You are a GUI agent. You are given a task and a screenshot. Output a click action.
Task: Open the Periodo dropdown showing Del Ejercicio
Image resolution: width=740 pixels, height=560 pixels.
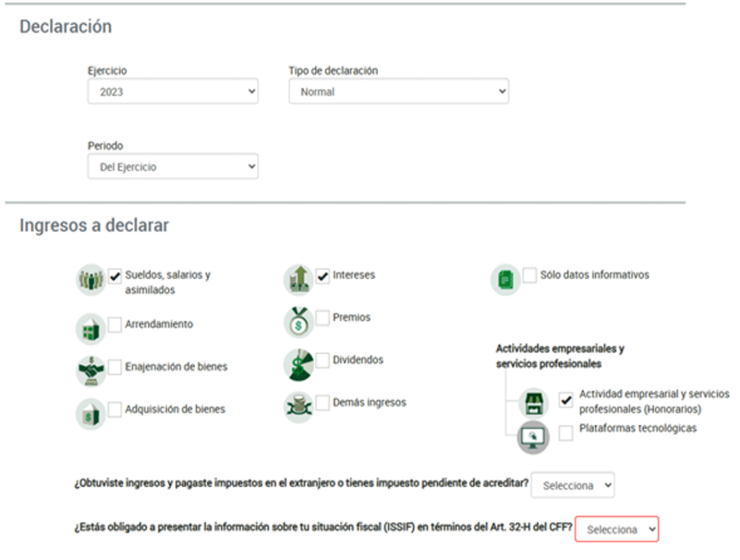pos(173,167)
